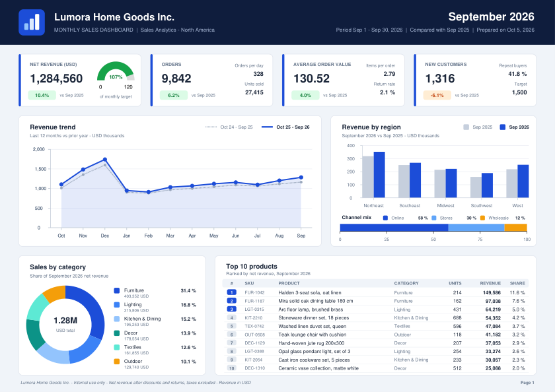Click the CATEGORY column header
Viewport: 555px width, 392px height.
(x=406, y=284)
